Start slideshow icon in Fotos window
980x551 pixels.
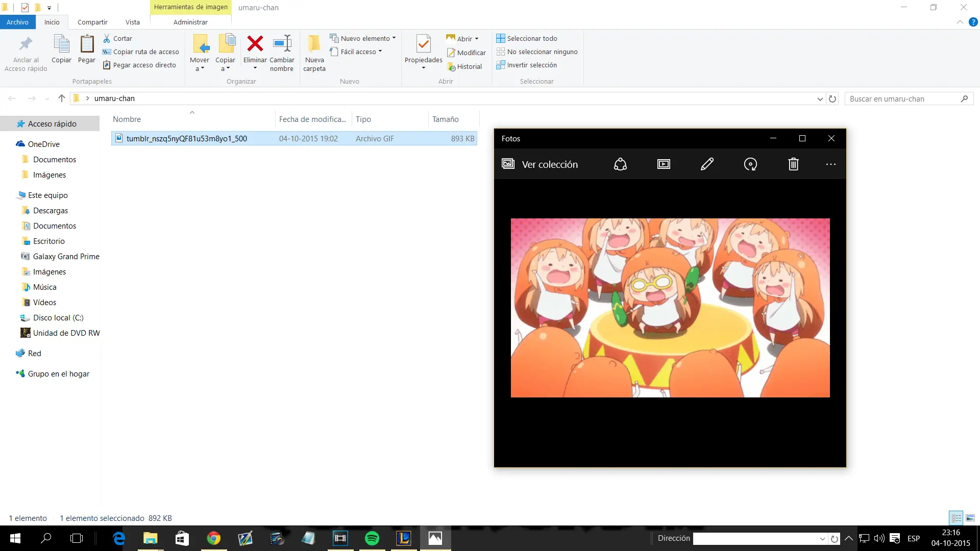(664, 164)
